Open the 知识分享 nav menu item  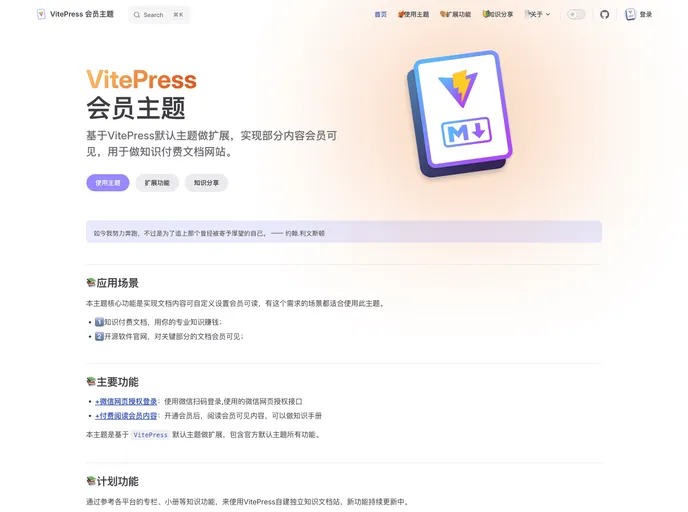coord(498,14)
